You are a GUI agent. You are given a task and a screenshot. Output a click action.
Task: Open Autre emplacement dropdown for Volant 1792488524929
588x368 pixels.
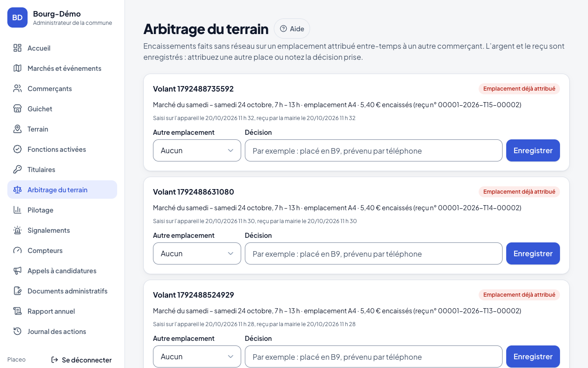pos(197,356)
